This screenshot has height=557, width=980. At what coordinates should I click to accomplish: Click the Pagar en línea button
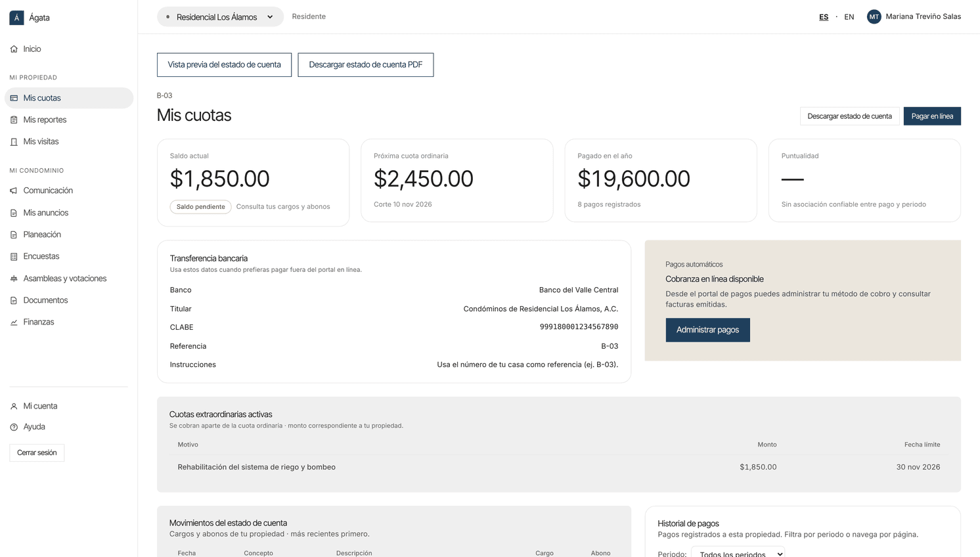932,116
